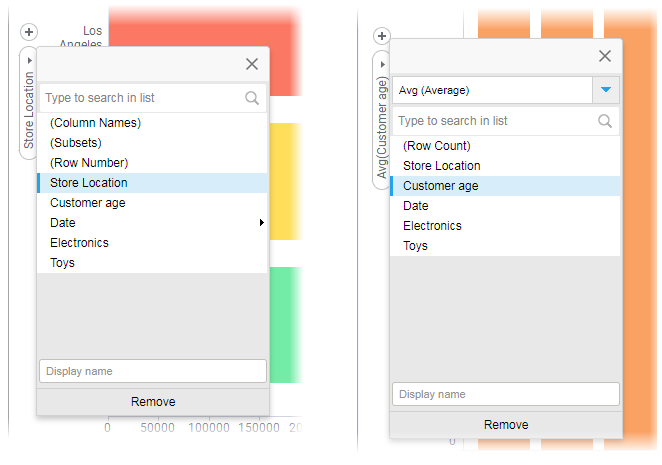Select (Subsets) in the left list
Screen dimensions: 662x465
click(76, 143)
